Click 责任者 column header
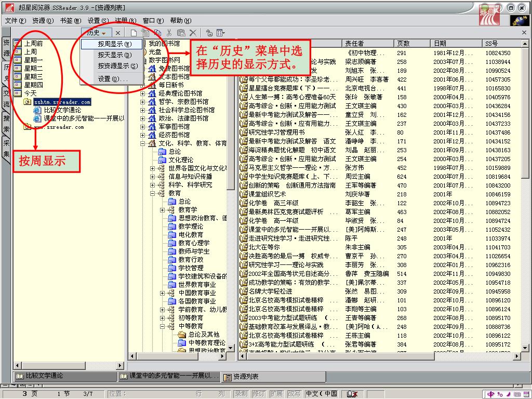Screen dimensions: 532x399 coord(368,44)
